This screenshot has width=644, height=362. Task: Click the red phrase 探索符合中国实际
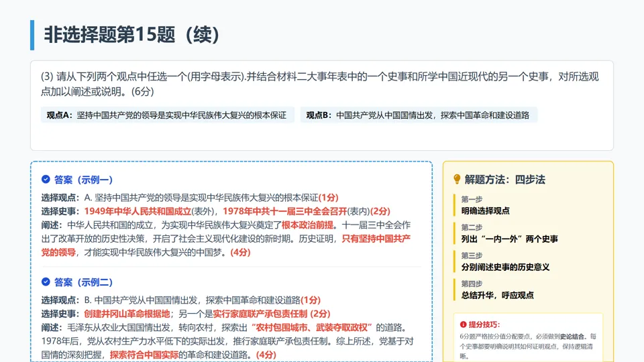point(144,355)
